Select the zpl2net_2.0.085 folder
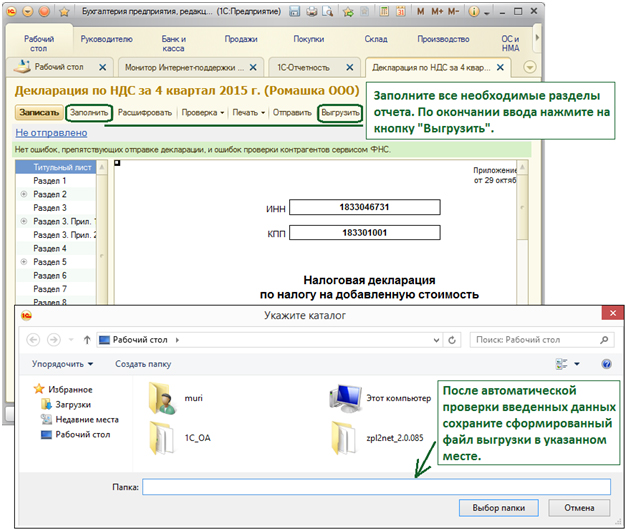 point(376,438)
